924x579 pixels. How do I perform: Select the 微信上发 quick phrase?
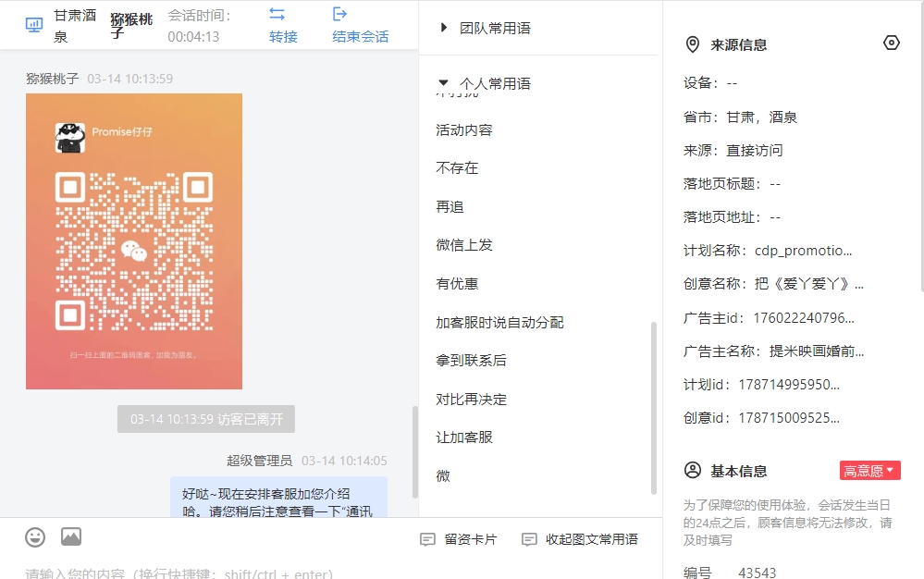[x=464, y=244]
